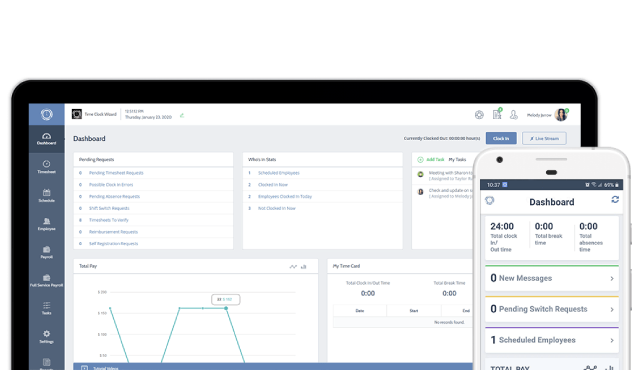640x370 pixels.
Task: Open Tasks in the sidebar
Action: coord(47,308)
